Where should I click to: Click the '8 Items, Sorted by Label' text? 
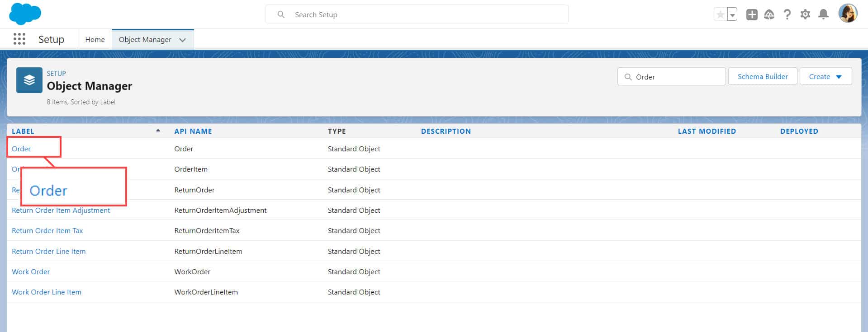click(x=81, y=102)
